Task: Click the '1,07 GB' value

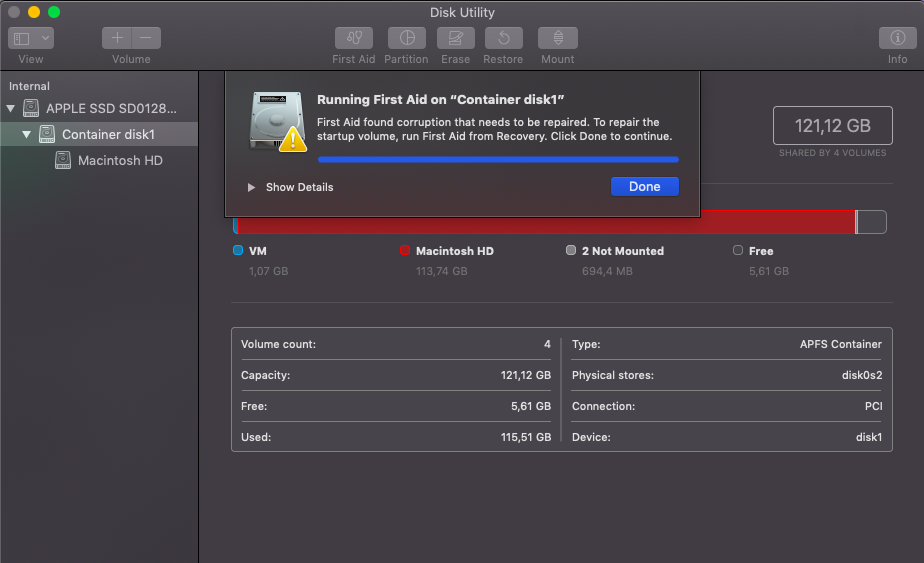Action: click(x=268, y=271)
